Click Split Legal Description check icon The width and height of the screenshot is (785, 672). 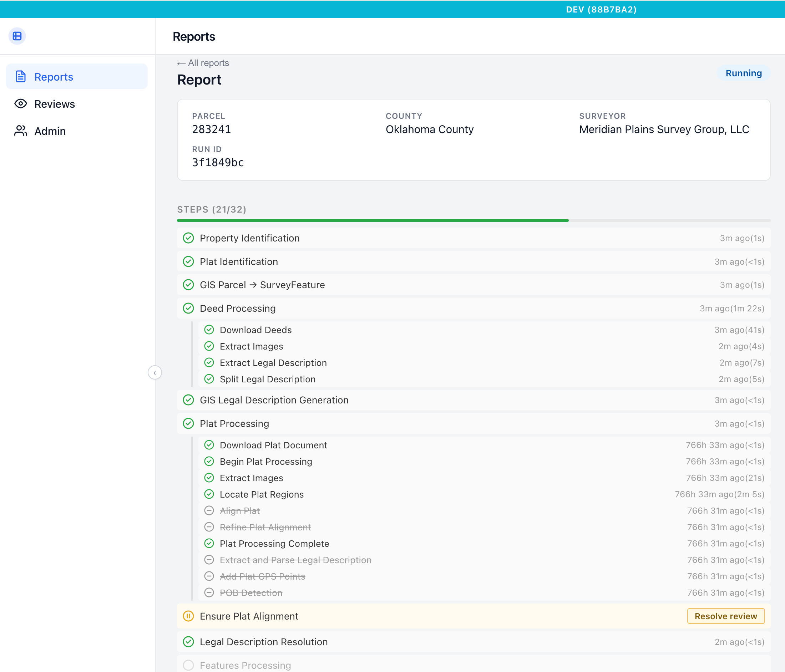point(209,379)
